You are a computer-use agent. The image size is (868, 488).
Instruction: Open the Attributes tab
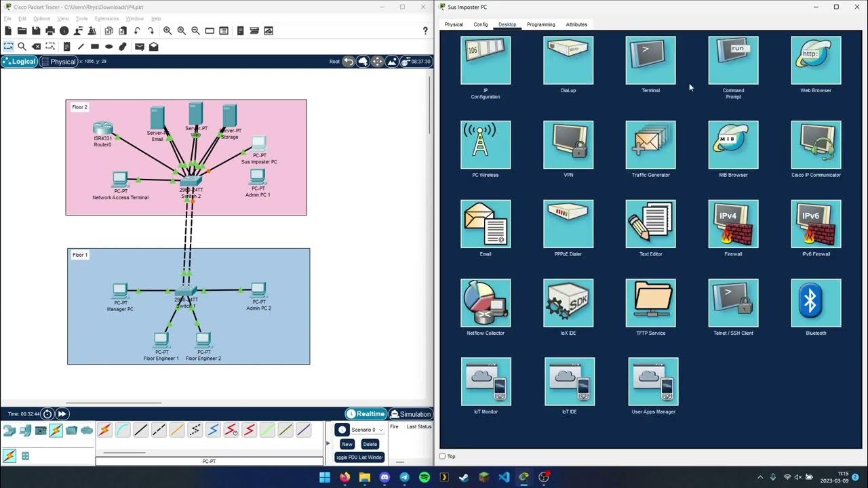click(x=576, y=24)
